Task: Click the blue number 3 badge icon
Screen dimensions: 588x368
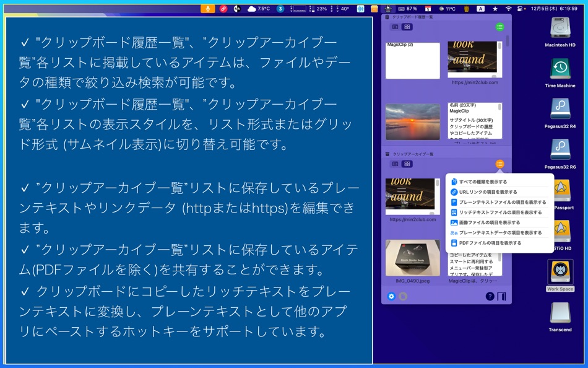Action: [x=280, y=8]
